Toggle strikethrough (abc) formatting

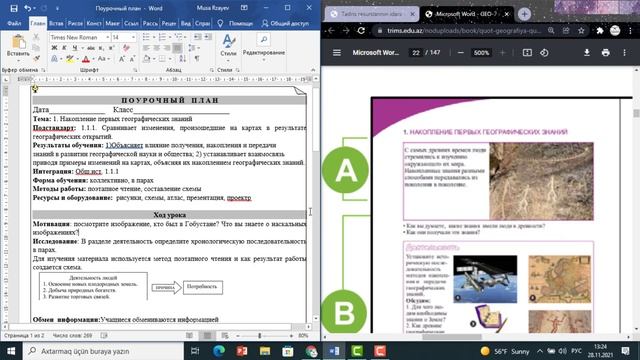tap(91, 48)
